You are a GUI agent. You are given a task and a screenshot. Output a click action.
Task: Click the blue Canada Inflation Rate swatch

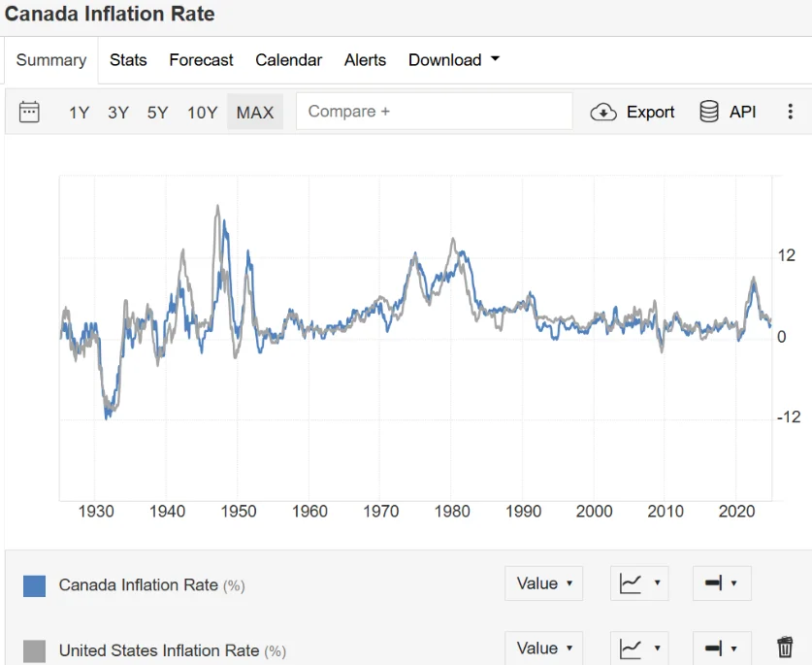point(34,585)
